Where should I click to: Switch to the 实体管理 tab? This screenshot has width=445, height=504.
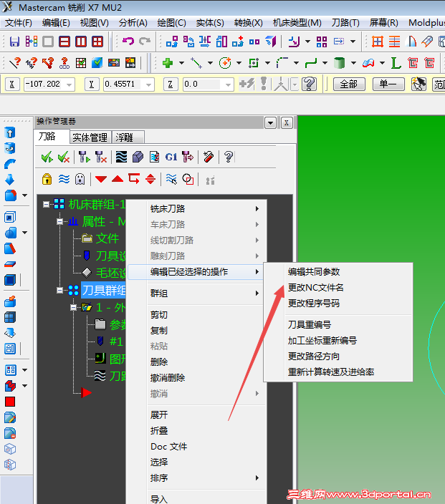point(90,137)
